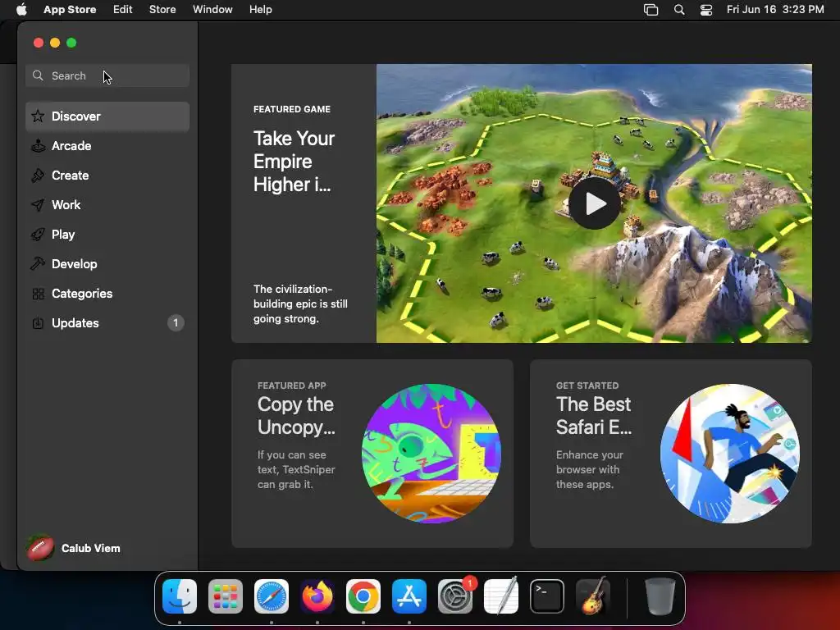View Updates in the sidebar
Screen dimensions: 840x630
pos(107,323)
